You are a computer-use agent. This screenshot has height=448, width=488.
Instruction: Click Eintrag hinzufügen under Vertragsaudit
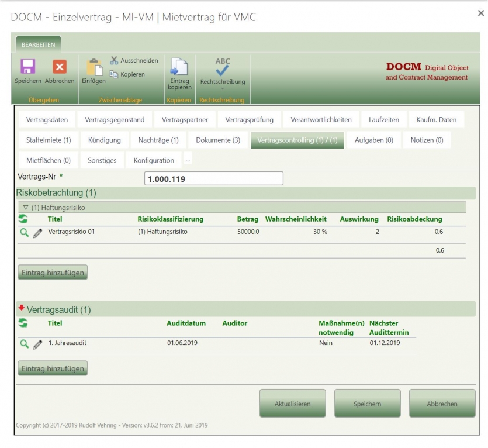pyautogui.click(x=53, y=368)
